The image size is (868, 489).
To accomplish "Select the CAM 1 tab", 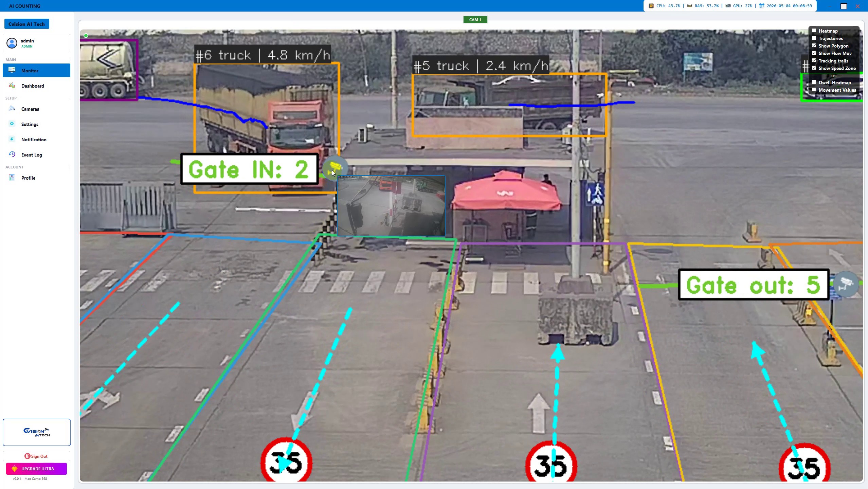I will 475,20.
